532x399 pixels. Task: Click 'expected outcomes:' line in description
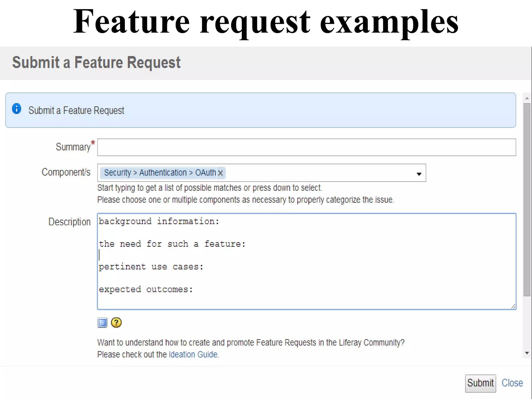pyautogui.click(x=146, y=289)
